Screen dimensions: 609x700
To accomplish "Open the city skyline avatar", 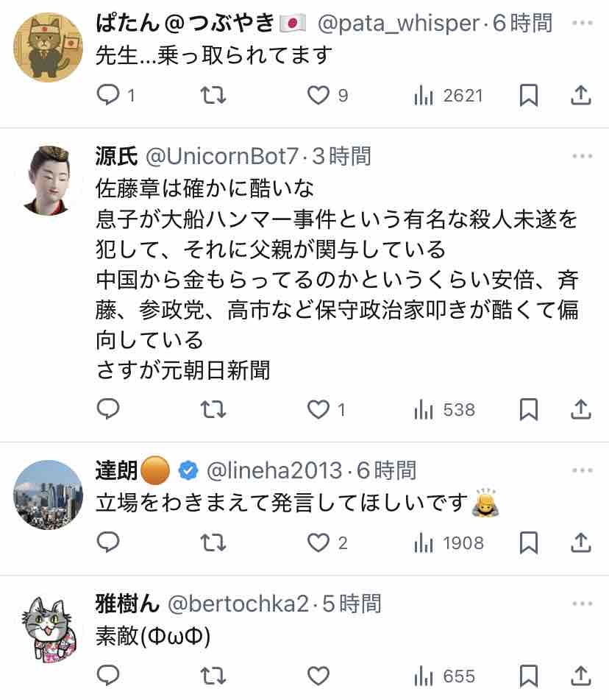I will coord(49,495).
